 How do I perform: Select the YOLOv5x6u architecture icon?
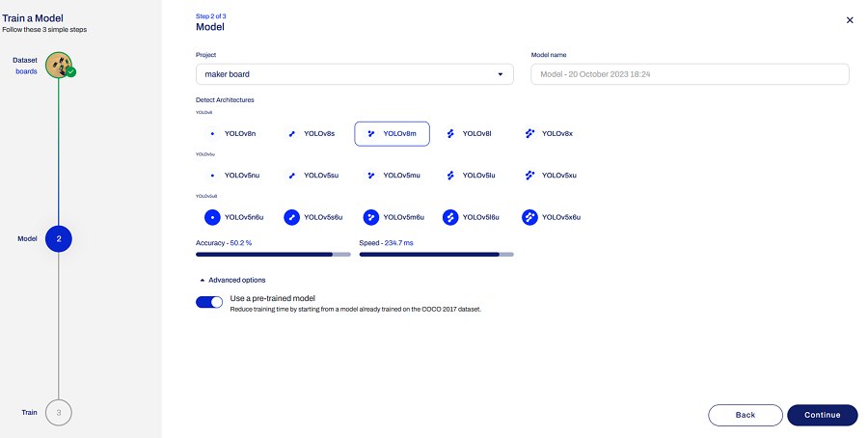click(x=529, y=218)
